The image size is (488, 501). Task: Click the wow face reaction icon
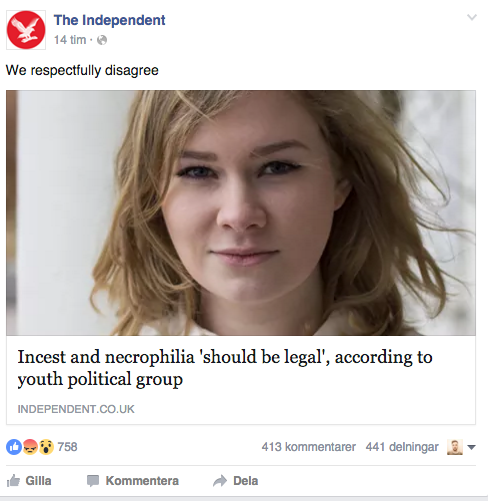point(46,447)
